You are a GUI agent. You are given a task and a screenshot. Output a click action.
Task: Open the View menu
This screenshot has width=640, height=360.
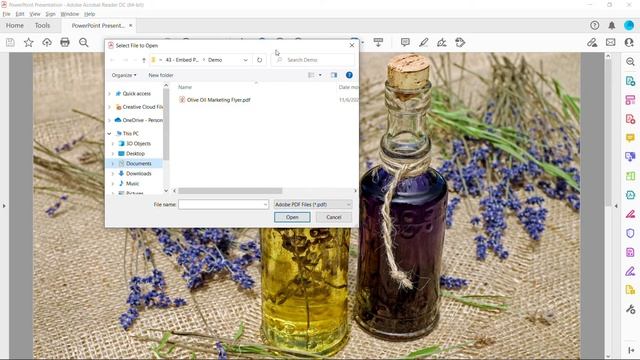pyautogui.click(x=35, y=14)
